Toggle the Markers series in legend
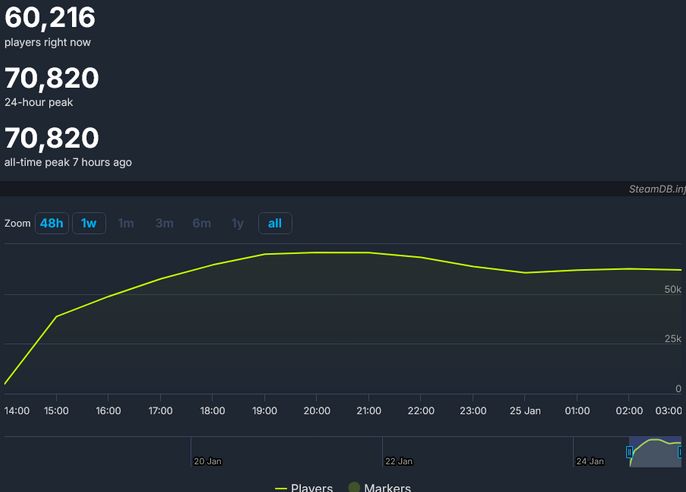 386,488
